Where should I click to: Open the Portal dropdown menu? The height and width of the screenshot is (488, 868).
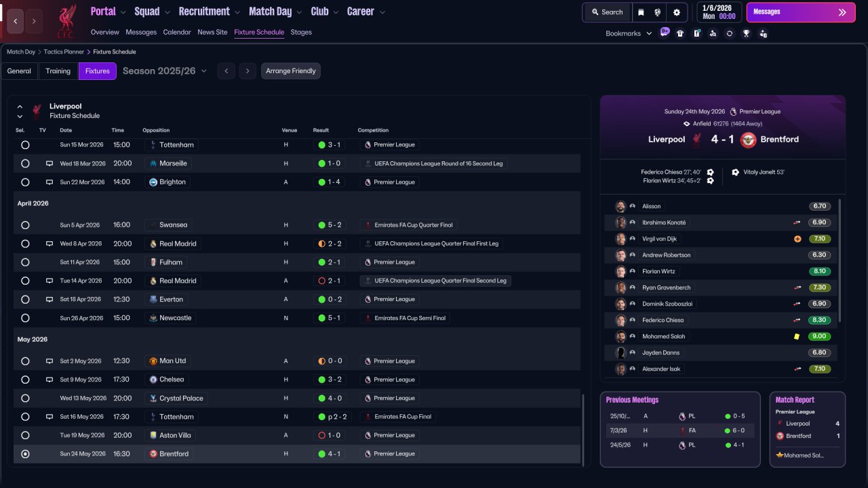pos(108,12)
